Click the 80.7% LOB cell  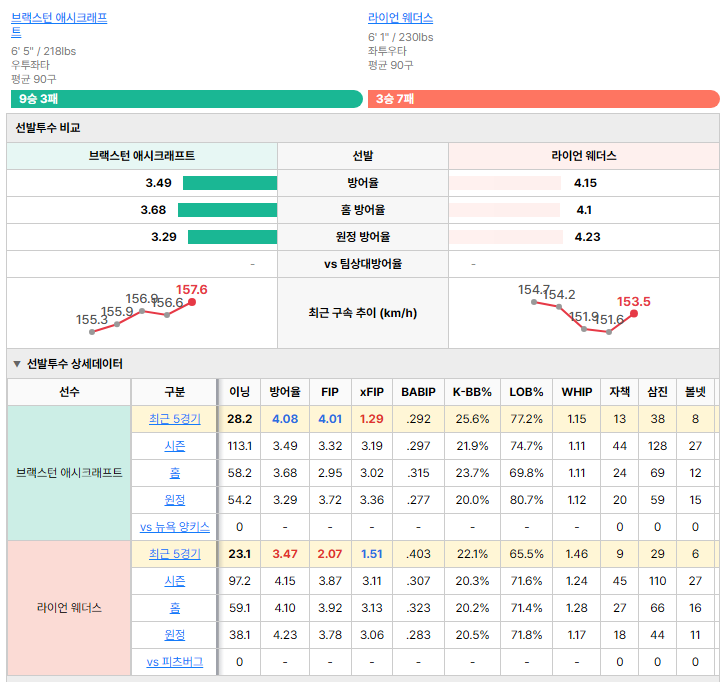point(526,500)
